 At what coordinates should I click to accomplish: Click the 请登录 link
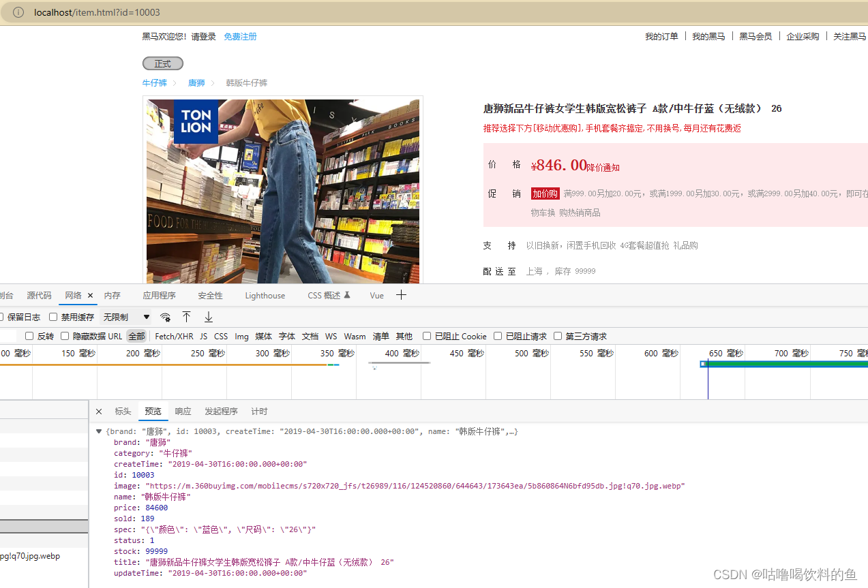coord(203,37)
